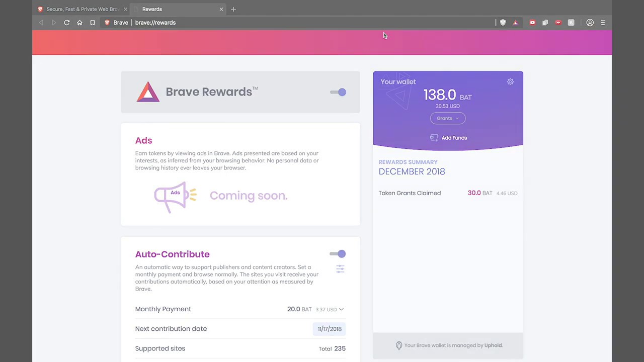The image size is (644, 362).
Task: Click the 11/17/2018 contribution date
Action: pos(330,329)
